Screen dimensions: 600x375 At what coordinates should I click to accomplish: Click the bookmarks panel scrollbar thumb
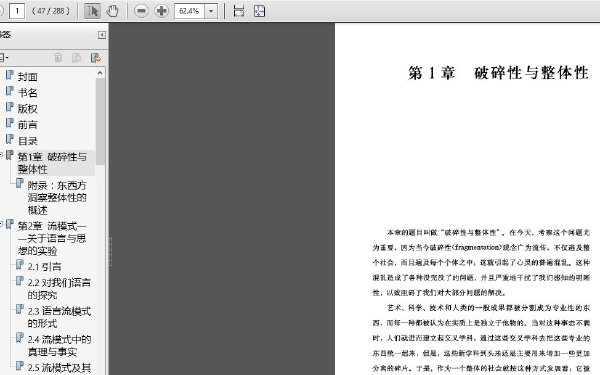click(100, 121)
